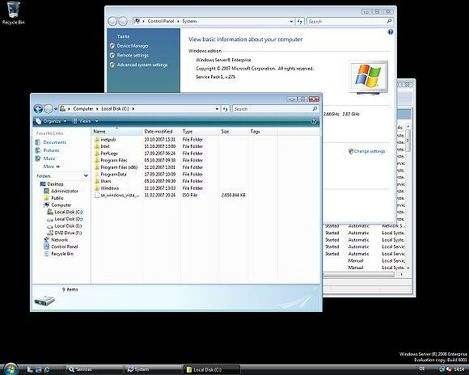This screenshot has width=469, height=375.
Task: Expand More in Favorite Links
Action: click(51, 166)
